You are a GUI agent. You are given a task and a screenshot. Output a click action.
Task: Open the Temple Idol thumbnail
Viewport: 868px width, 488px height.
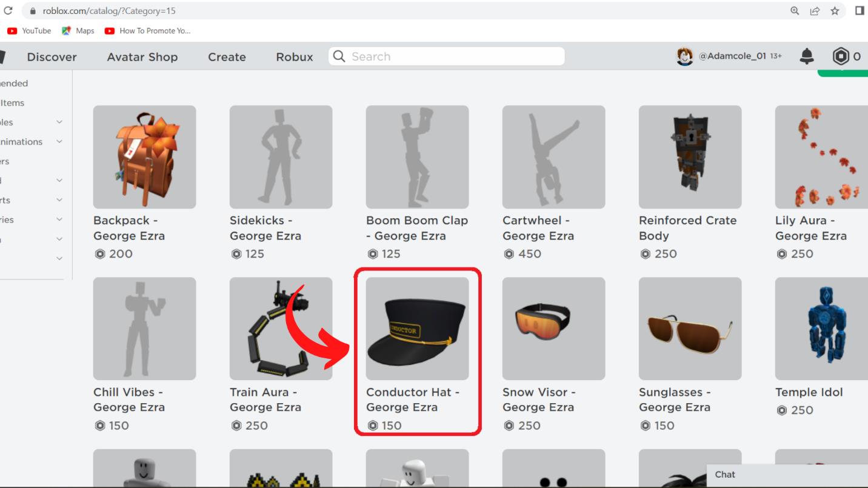[821, 329]
